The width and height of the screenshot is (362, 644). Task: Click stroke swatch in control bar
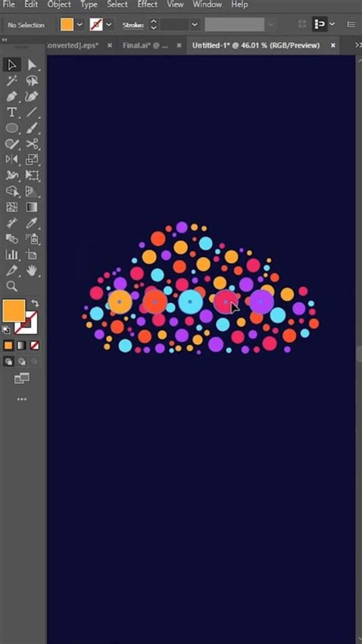coord(96,25)
